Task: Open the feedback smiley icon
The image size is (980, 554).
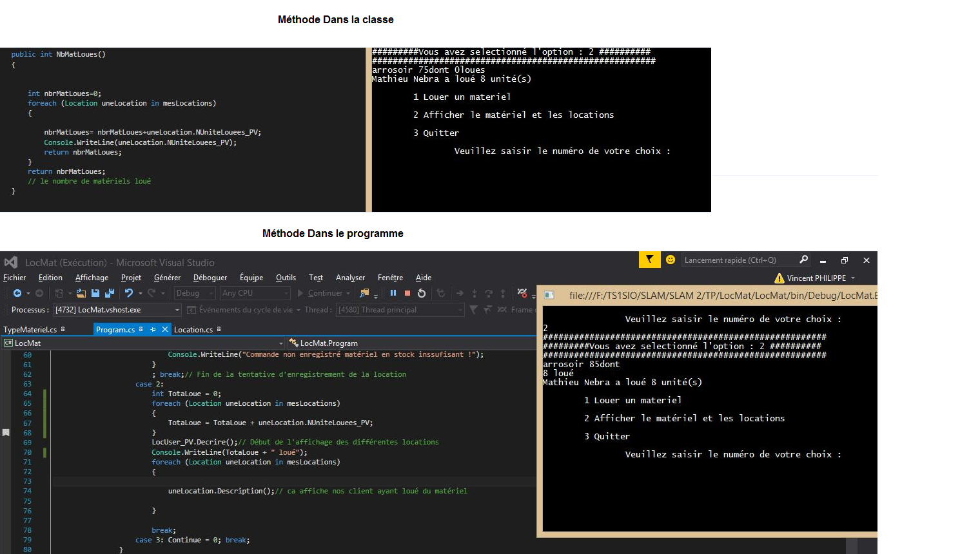Action: (670, 260)
